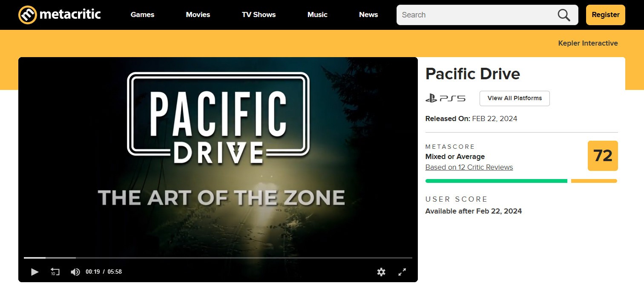Image resolution: width=644 pixels, height=289 pixels.
Task: Enter fullscreen video mode
Action: pyautogui.click(x=402, y=272)
